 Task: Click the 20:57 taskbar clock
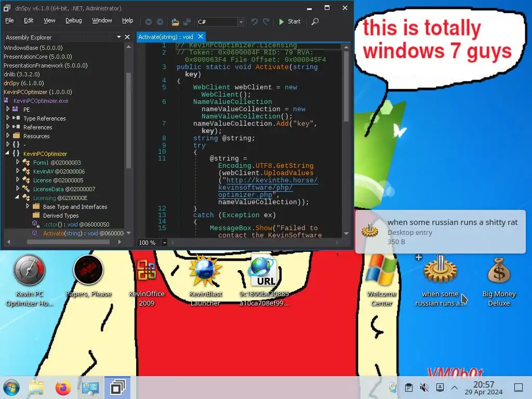(x=484, y=388)
